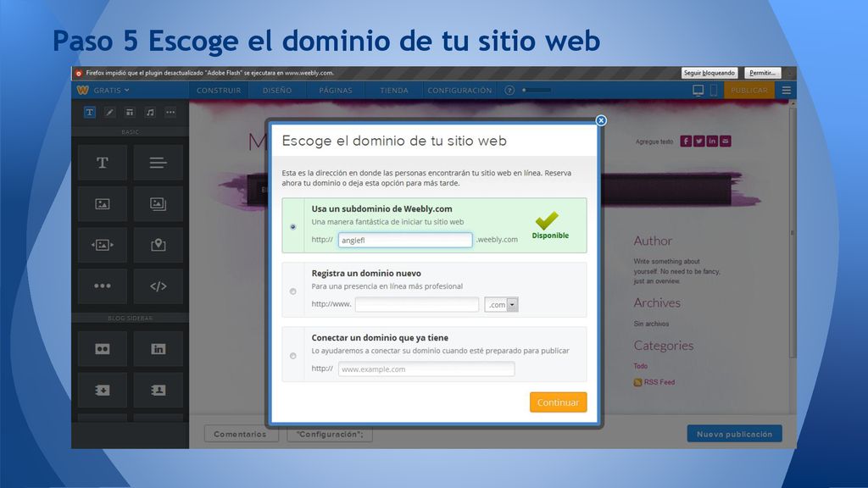The width and height of the screenshot is (868, 488).
Task: Switch to mobile preview icon
Action: (x=714, y=90)
